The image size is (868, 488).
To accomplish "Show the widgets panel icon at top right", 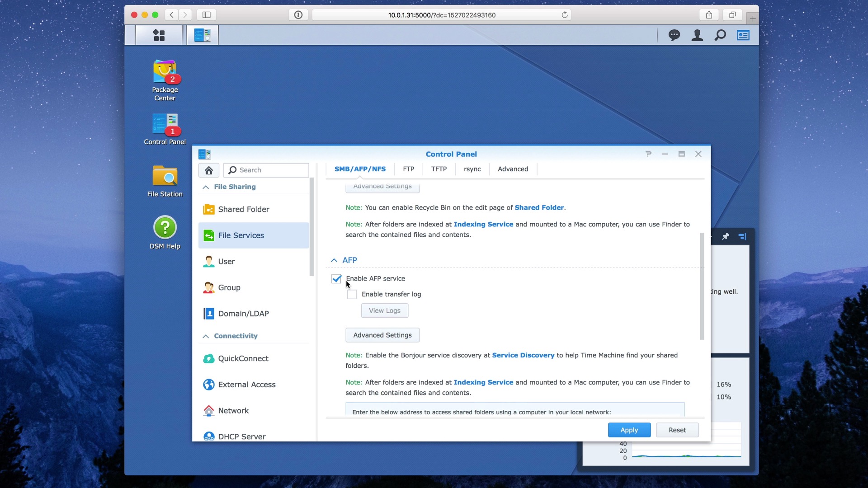I will click(x=743, y=35).
